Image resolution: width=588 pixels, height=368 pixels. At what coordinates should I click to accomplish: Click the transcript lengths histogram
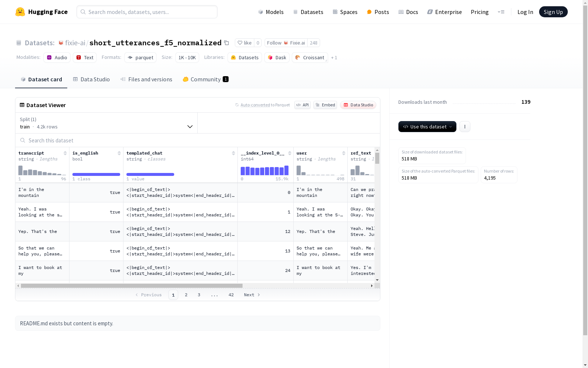tap(42, 170)
